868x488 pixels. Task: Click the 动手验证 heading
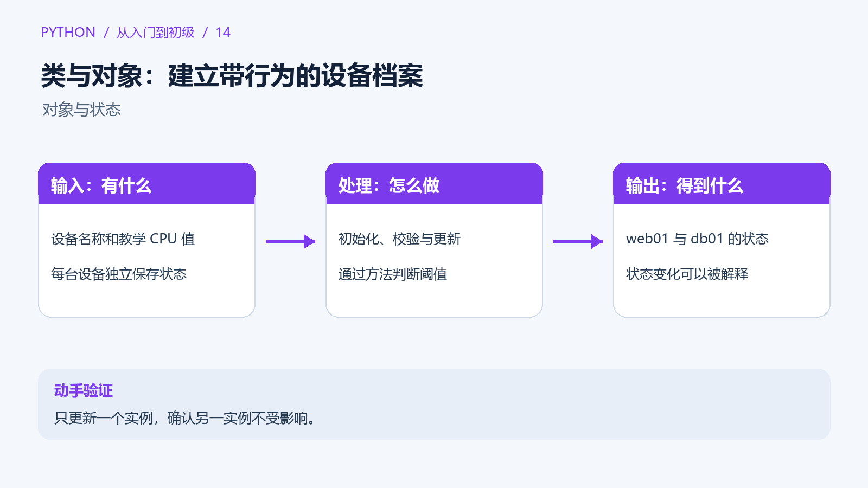tap(84, 391)
